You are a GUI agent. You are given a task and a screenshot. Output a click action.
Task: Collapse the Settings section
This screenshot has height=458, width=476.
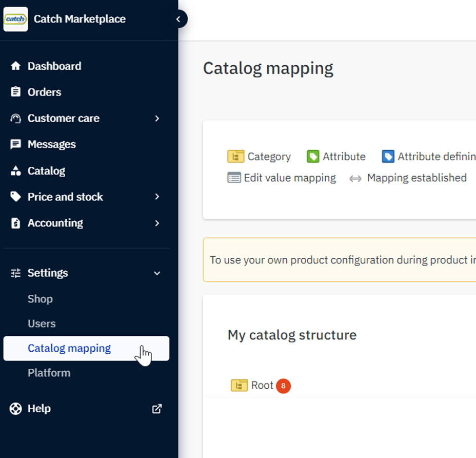tap(157, 273)
